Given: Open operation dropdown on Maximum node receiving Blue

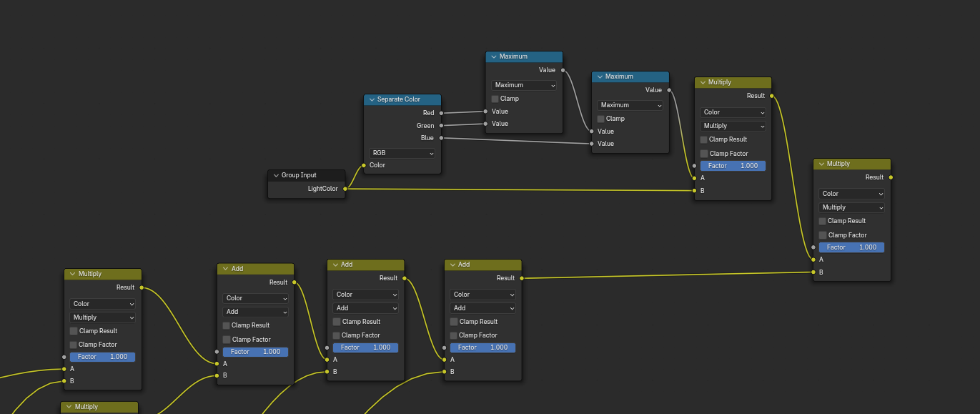Looking at the screenshot, I should [630, 105].
